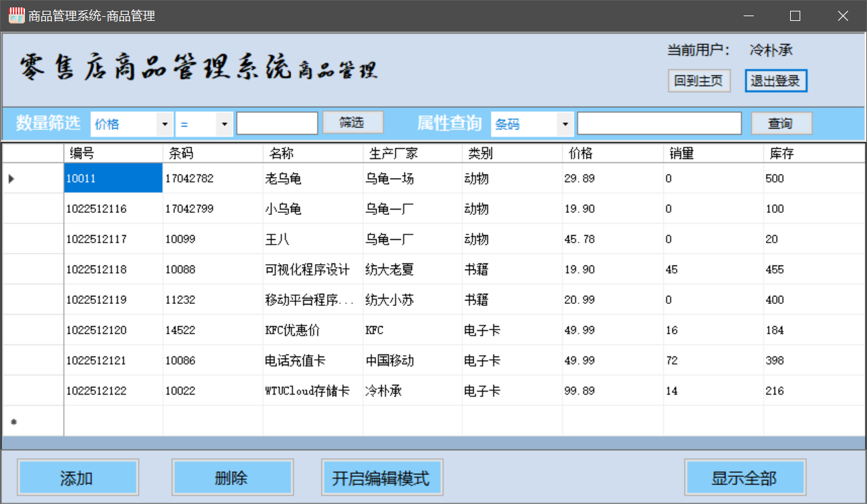Select barcode cell 10022

[x=213, y=391]
